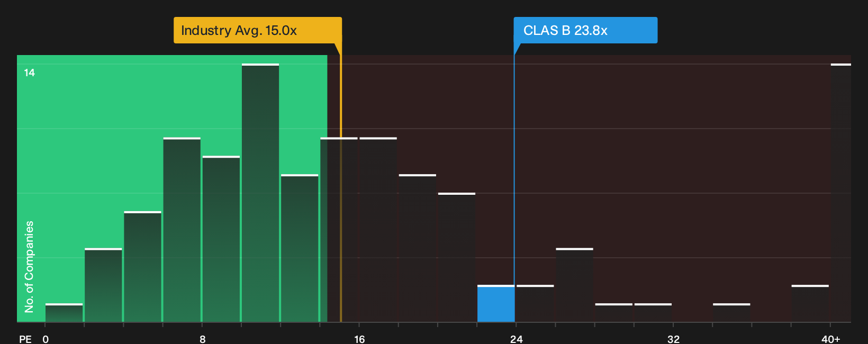868x344 pixels.
Task: Click the tallest bar near PE 10-12
Action: click(260, 193)
